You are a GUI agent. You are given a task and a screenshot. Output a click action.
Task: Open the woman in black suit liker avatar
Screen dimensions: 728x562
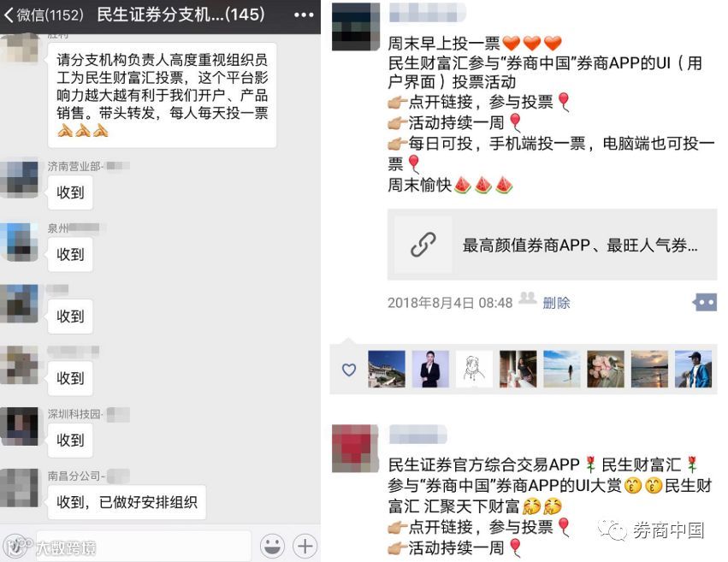[x=430, y=369]
